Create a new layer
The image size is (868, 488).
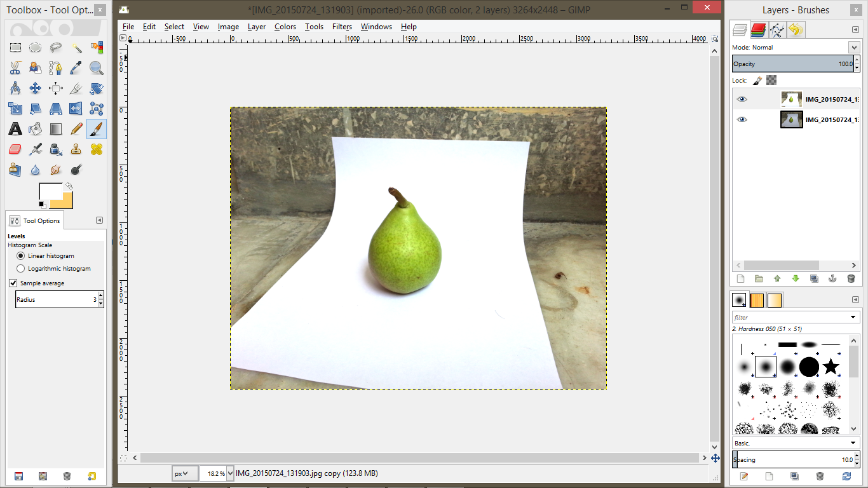[x=740, y=278]
